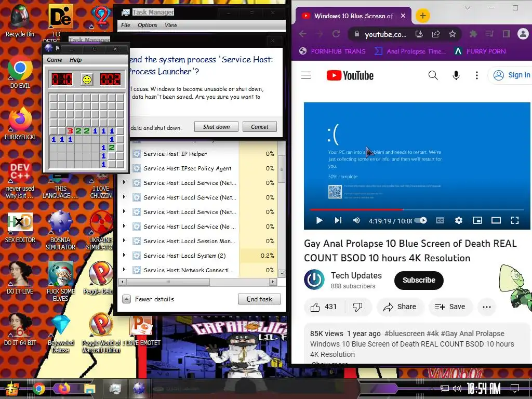Image resolution: width=532 pixels, height=399 pixels.
Task: Open the Bejeweled Deluxe desktop shortcut
Action: coord(60,333)
